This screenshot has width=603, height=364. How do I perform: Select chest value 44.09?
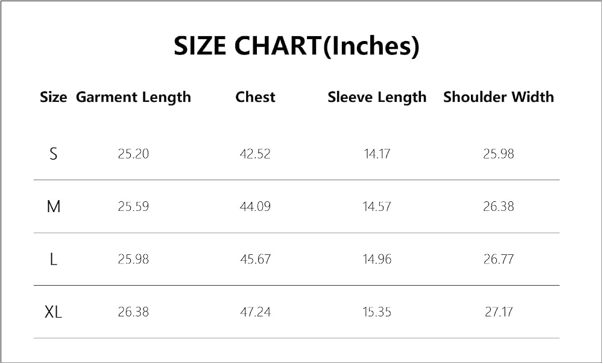(x=255, y=207)
